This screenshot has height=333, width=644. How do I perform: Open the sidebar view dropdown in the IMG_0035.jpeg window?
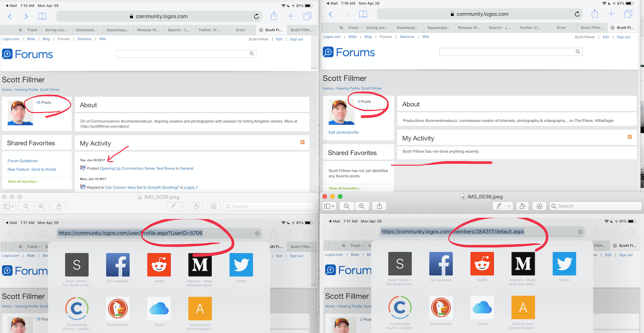pyautogui.click(x=9, y=207)
